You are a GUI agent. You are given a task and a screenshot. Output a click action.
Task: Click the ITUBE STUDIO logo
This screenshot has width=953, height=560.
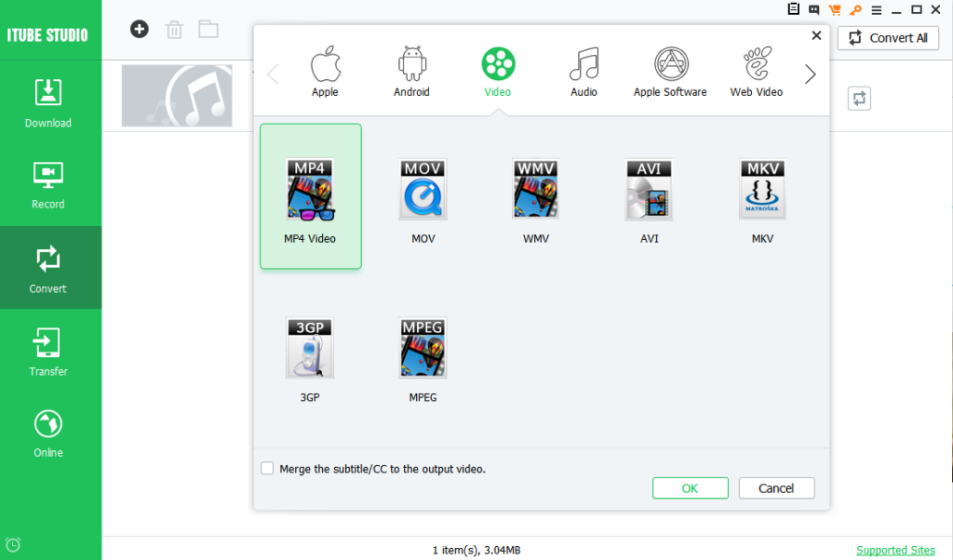pos(47,35)
